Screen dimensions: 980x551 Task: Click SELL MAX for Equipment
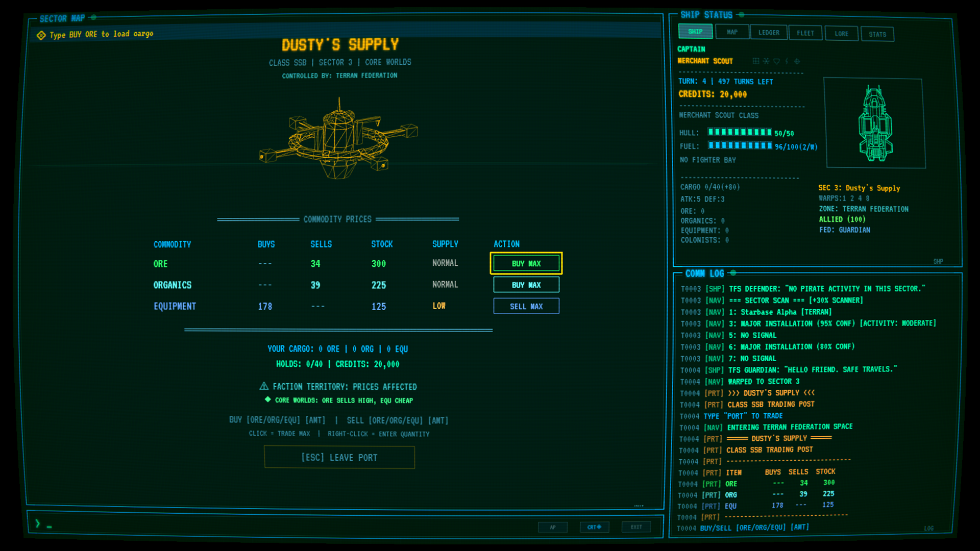(526, 306)
